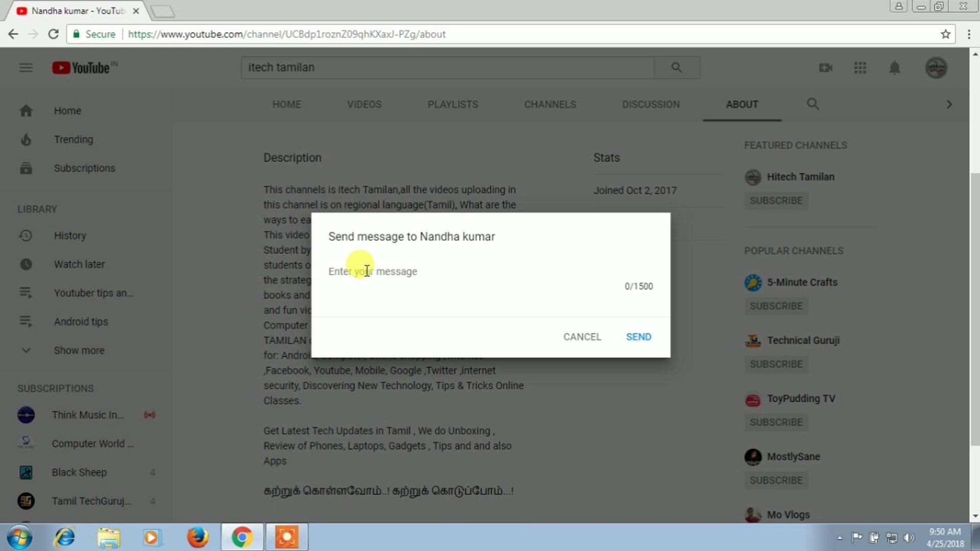Open Chrome's three-dot menu
980x551 pixels.
[969, 34]
